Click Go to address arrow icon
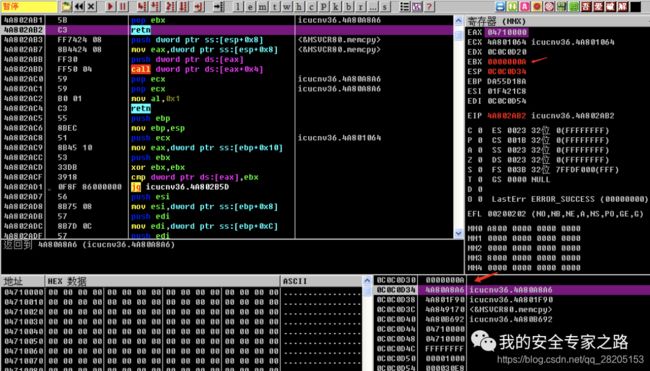This screenshot has height=371, width=650. click(x=219, y=6)
